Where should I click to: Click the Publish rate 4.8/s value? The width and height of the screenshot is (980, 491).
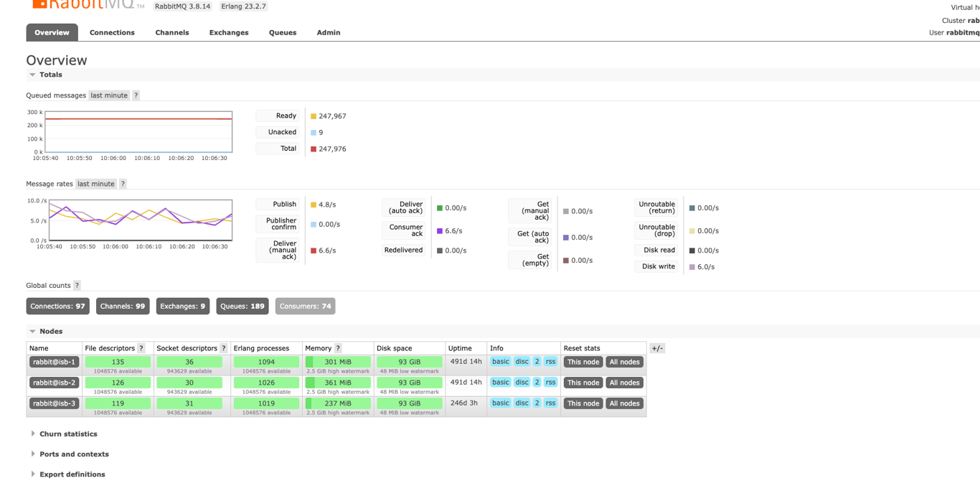327,205
